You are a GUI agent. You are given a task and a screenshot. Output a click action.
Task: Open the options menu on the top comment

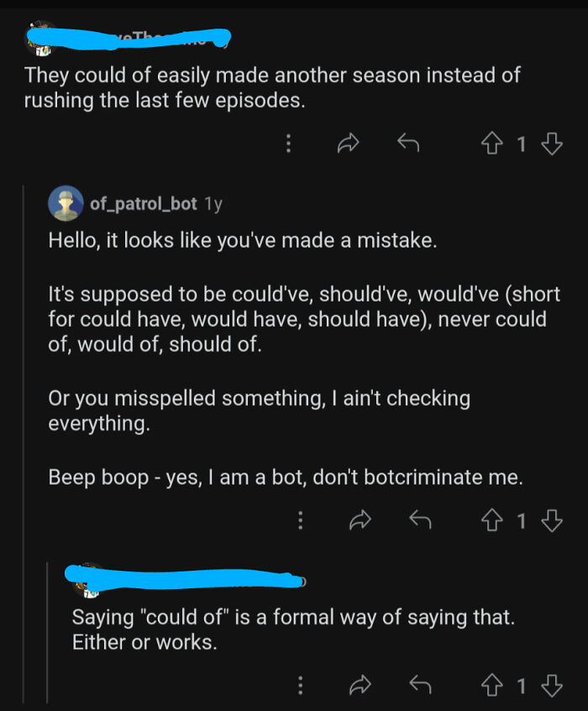pos(288,144)
